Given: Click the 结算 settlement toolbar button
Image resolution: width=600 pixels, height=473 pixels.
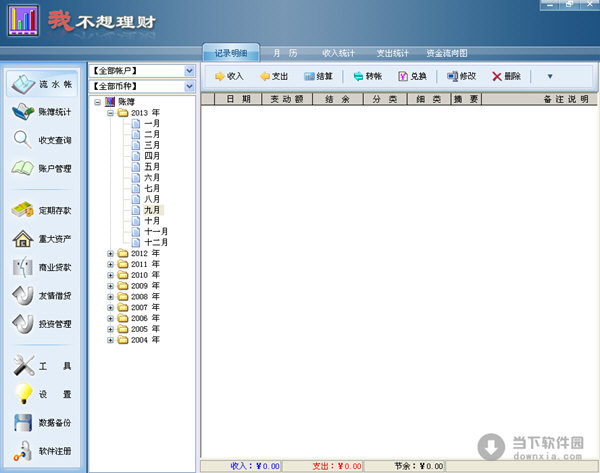Looking at the screenshot, I should click(318, 76).
